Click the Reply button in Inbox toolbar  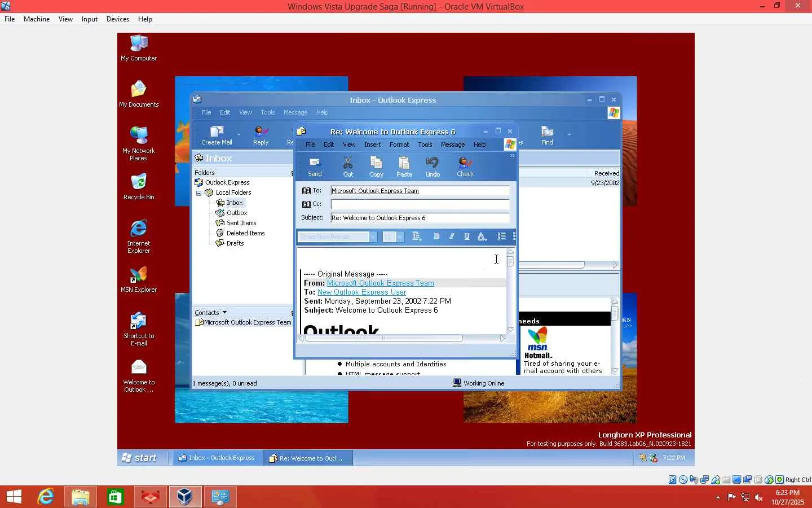(x=261, y=135)
